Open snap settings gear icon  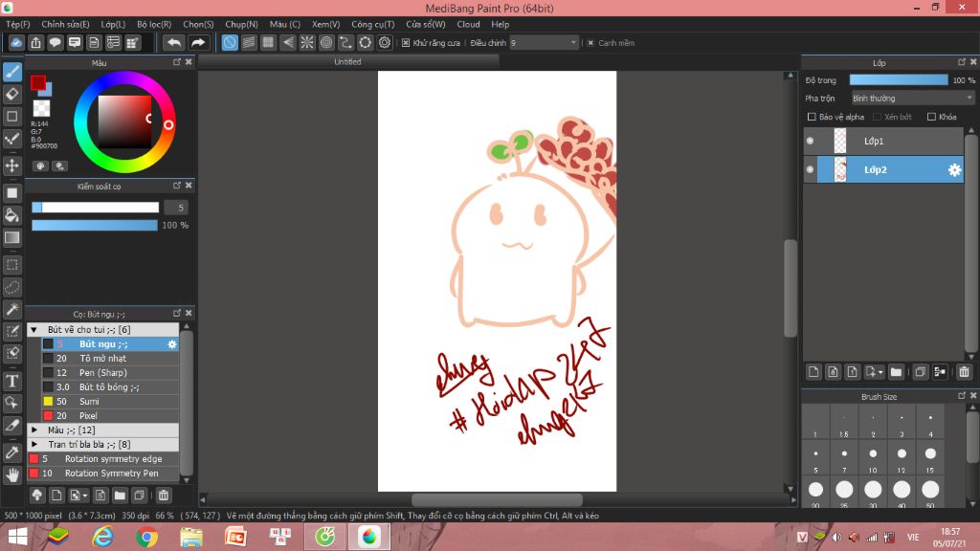(x=385, y=42)
